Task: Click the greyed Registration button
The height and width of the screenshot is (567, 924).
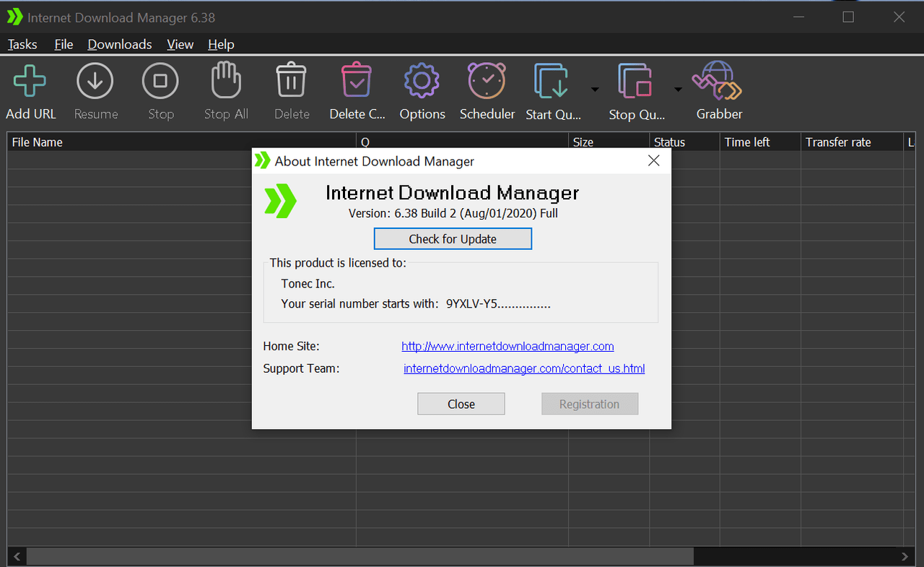Action: coord(590,404)
